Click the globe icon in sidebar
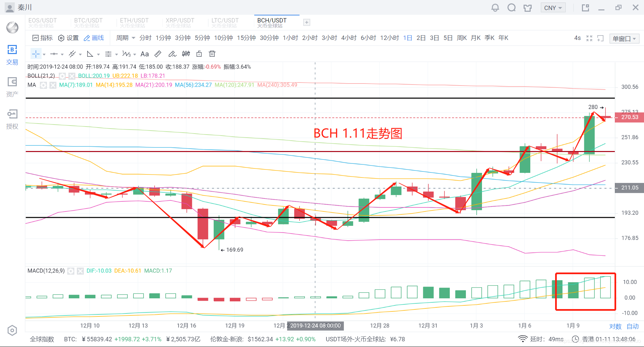Viewport: 644px width, 347px height. pyautogui.click(x=12, y=28)
